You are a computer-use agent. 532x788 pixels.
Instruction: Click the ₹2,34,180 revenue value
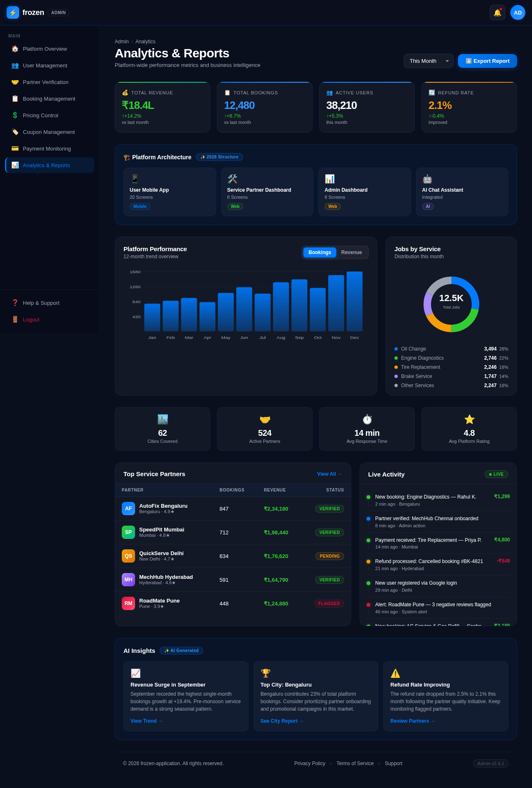(x=276, y=509)
